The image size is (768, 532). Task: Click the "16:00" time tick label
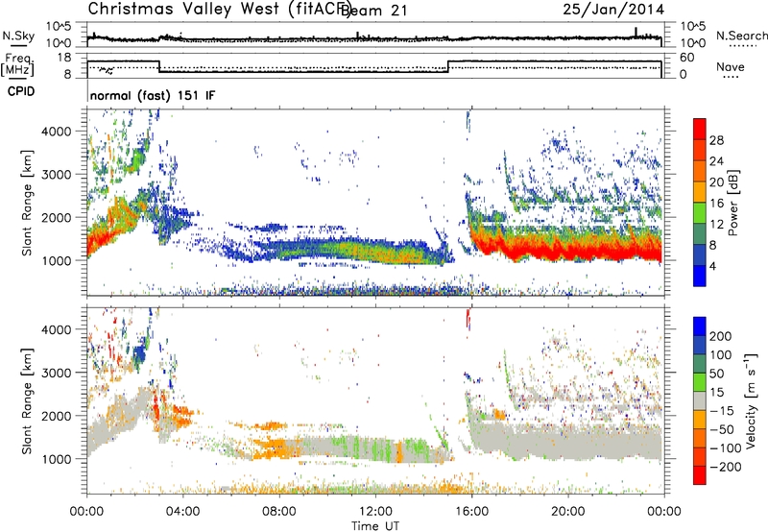[x=471, y=512]
